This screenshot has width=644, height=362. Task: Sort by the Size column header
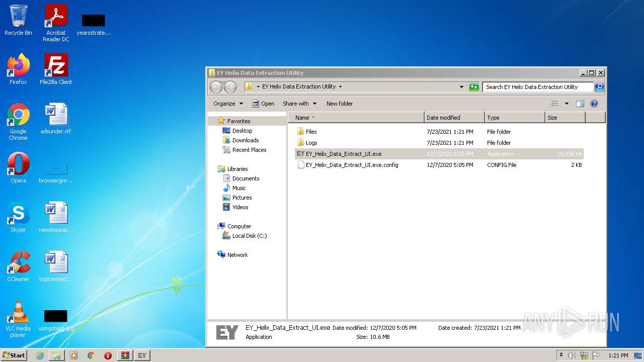(x=565, y=118)
